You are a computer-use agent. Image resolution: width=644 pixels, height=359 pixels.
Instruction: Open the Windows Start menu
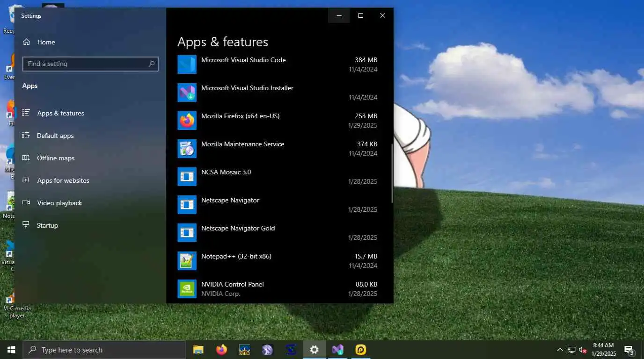click(11, 350)
